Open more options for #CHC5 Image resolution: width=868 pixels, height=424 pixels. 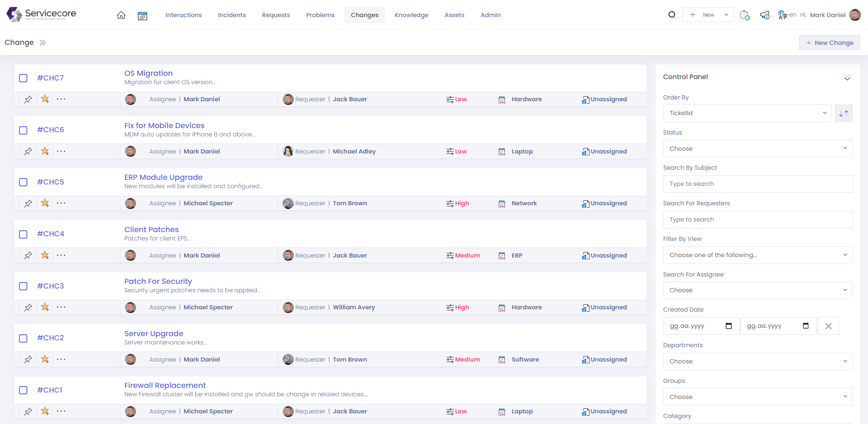coord(61,203)
